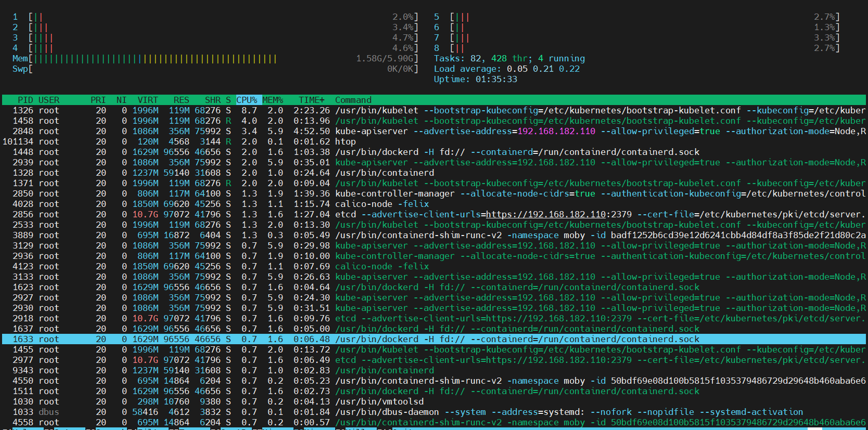Screen dimensions: 868x430
Task: Select kubelet thread row with PID 2533
Action: 434,225
